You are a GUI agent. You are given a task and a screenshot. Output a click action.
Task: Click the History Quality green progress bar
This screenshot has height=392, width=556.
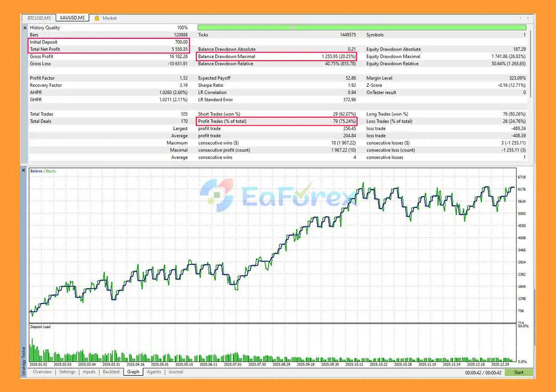click(x=362, y=27)
